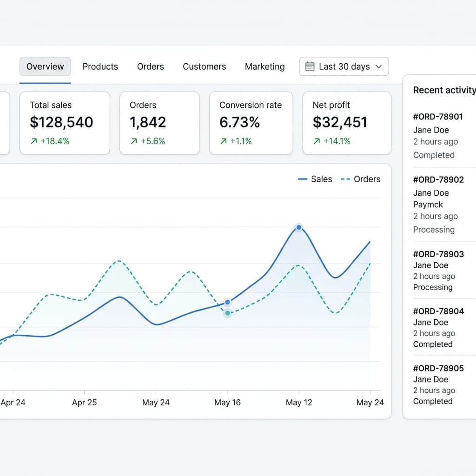Screen dimensions: 476x476
Task: Click the May 16 axis label
Action: pos(227,403)
